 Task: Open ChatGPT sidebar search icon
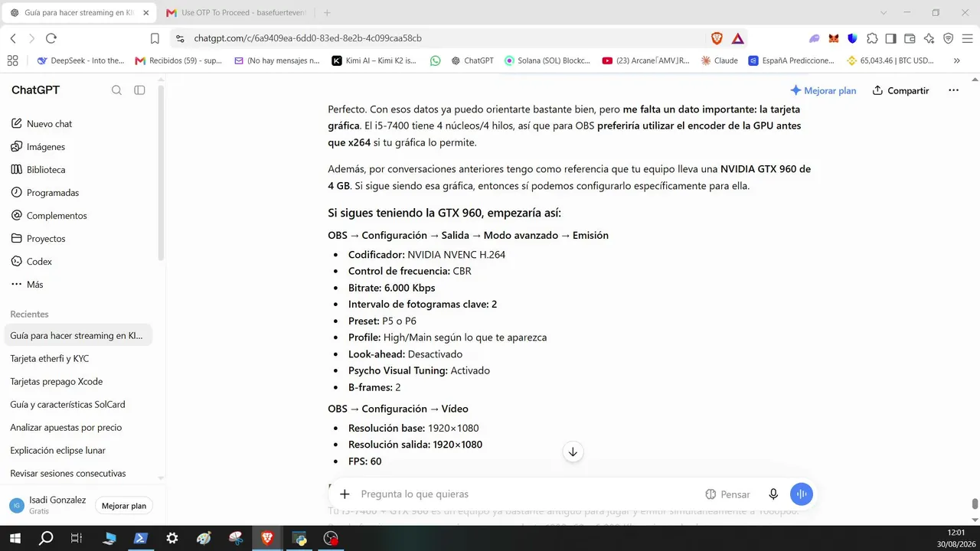(116, 90)
